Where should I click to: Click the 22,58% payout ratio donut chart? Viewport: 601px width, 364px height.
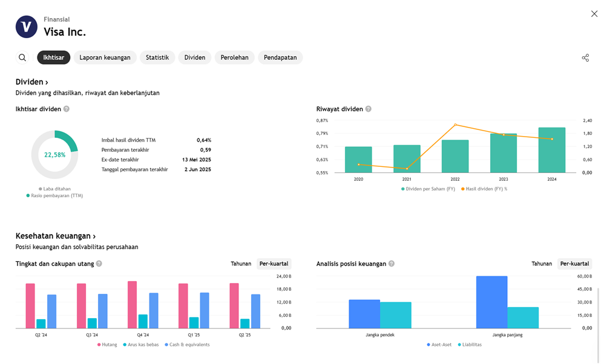(x=55, y=155)
